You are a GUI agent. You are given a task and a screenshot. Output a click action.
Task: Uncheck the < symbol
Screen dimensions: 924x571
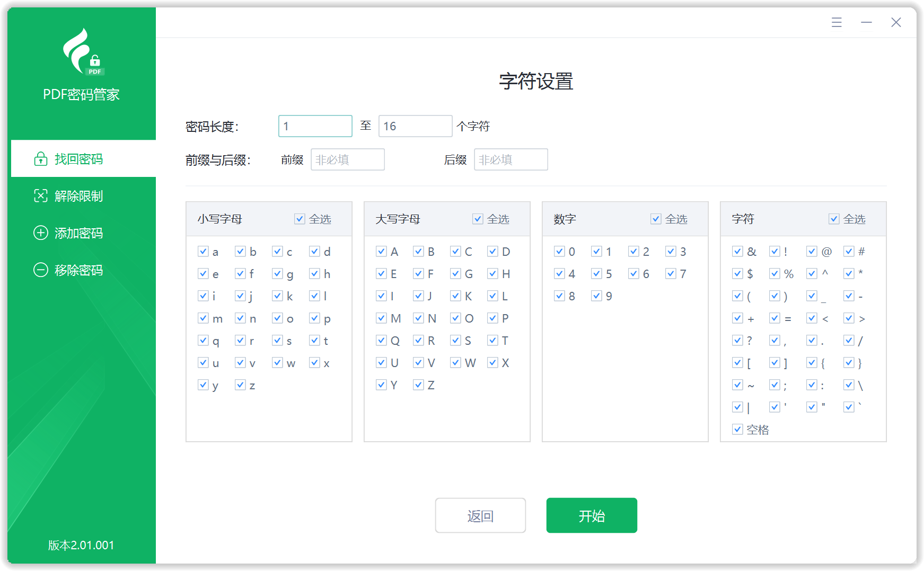point(812,318)
